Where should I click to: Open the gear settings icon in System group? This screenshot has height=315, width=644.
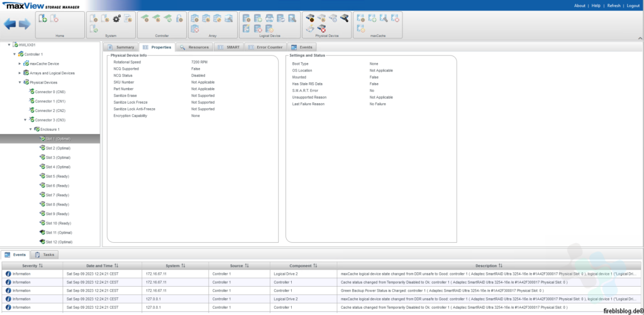(x=116, y=18)
